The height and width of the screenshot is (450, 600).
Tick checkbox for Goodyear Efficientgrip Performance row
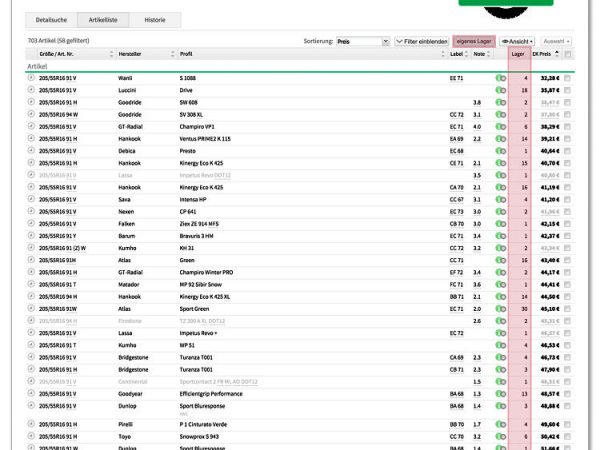[x=567, y=394]
